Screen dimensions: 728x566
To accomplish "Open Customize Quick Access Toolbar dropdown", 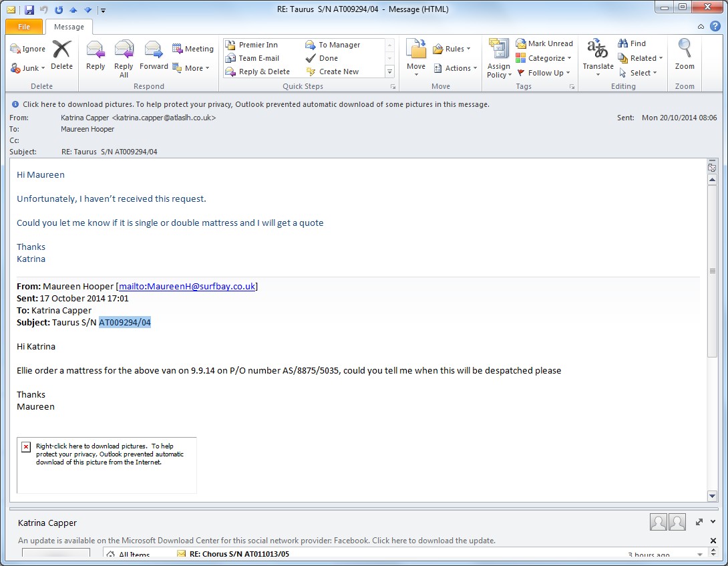I will [x=103, y=10].
